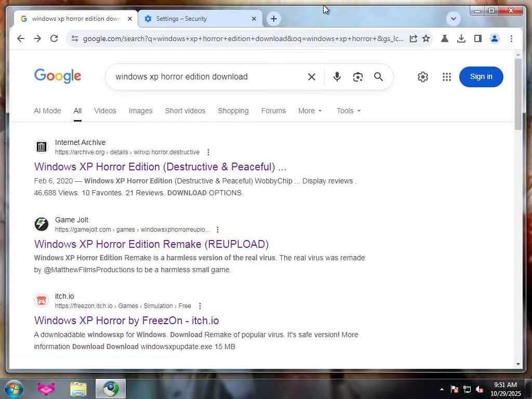532x399 pixels.
Task: Click the itch.io favicon
Action: point(42,301)
